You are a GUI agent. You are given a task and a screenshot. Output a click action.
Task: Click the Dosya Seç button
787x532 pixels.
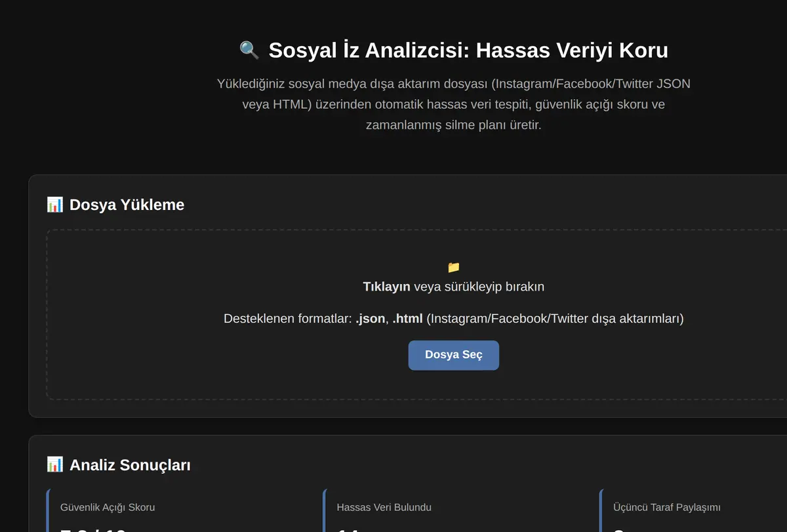click(453, 355)
